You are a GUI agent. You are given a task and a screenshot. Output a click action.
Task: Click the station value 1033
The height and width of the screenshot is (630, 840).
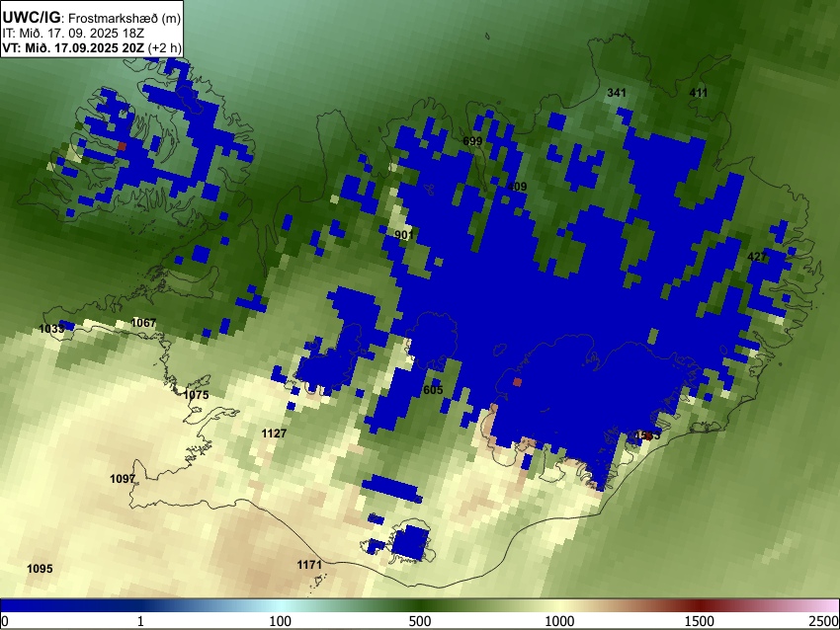pos(51,329)
